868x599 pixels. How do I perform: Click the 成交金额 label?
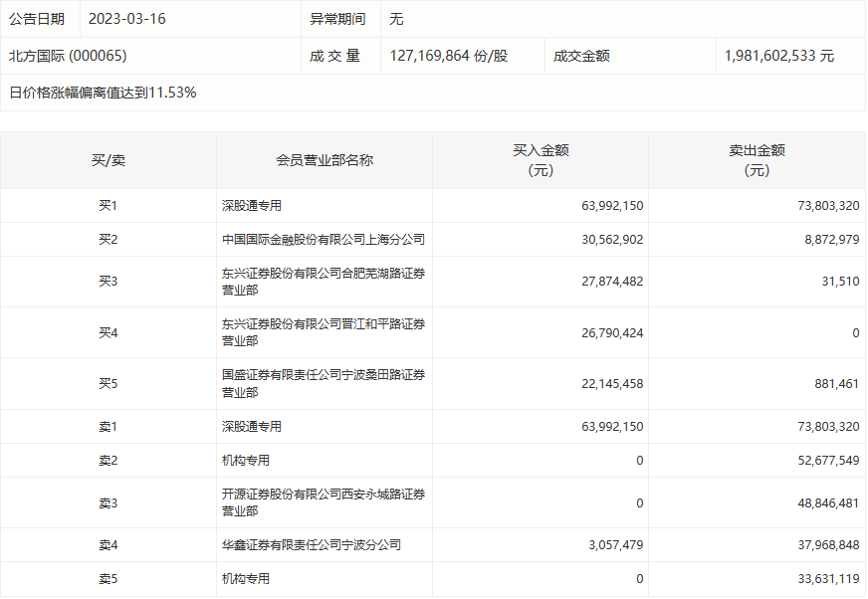pyautogui.click(x=581, y=56)
